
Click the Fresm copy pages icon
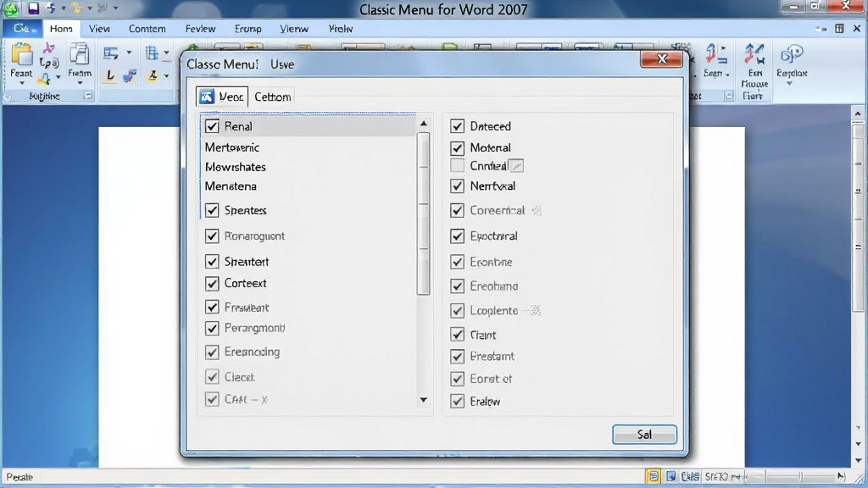[79, 54]
